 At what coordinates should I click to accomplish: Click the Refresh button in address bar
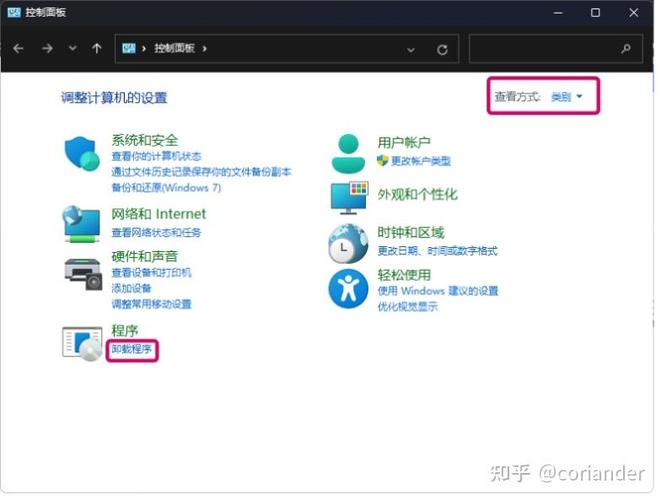(x=442, y=50)
